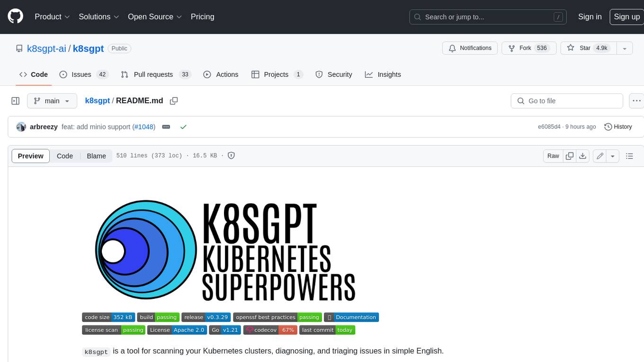
Task: Click the code size 352 kB badge
Action: tap(108, 317)
